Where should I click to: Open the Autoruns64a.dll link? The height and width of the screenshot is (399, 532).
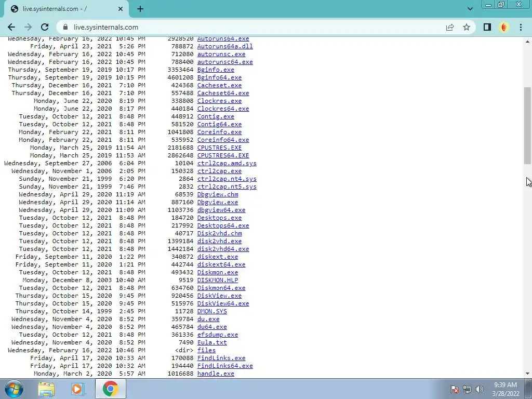225,46
